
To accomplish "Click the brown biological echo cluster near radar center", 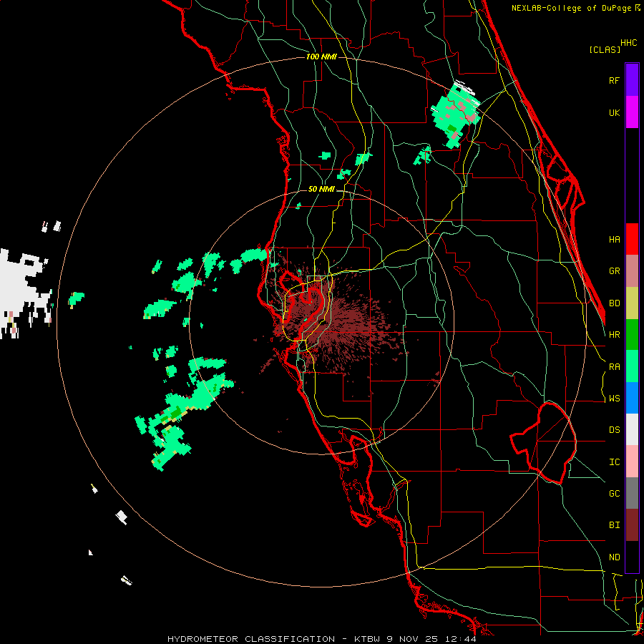I will [x=341, y=324].
